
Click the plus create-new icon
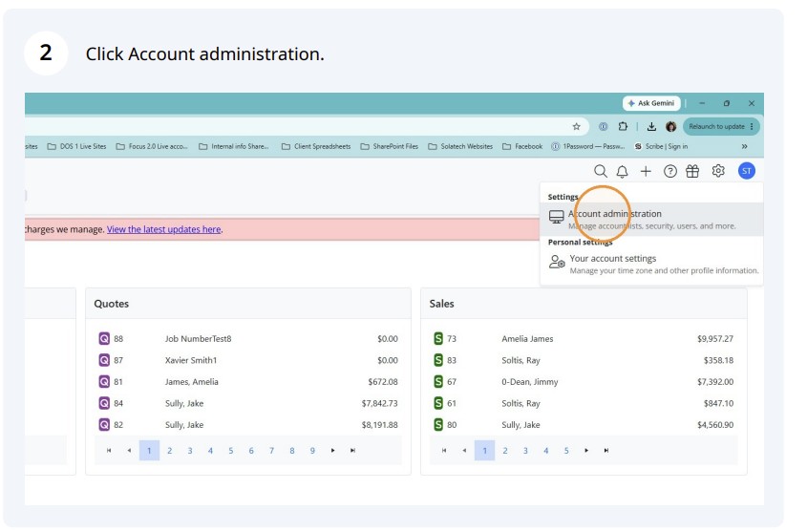click(646, 171)
